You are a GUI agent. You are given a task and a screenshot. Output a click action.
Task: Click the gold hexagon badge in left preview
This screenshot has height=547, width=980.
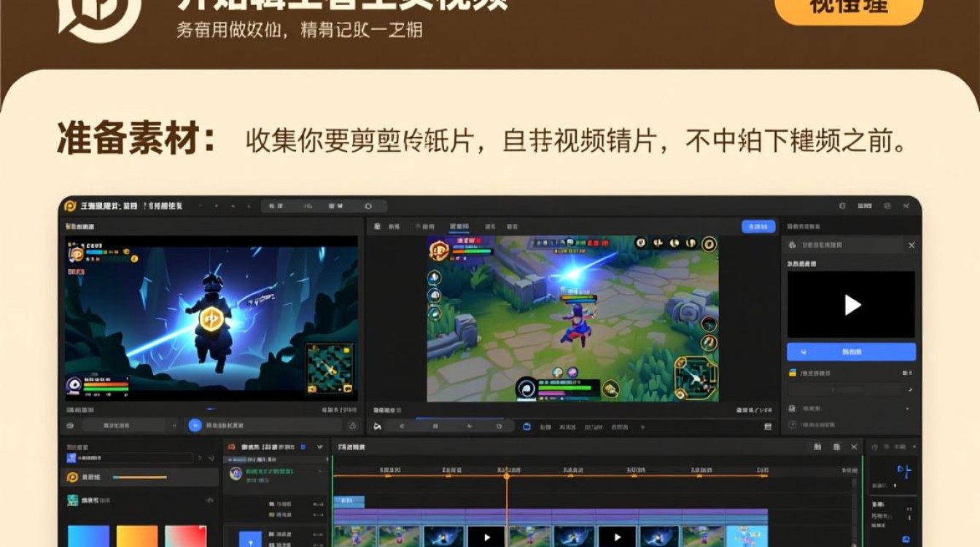[211, 318]
